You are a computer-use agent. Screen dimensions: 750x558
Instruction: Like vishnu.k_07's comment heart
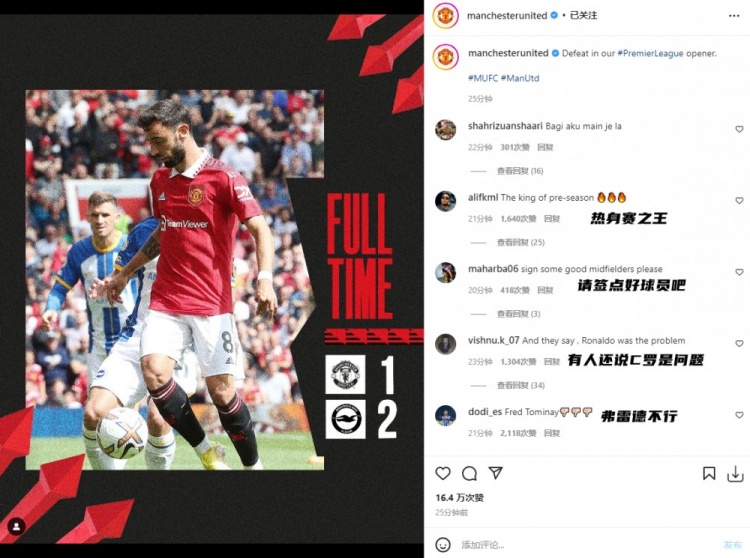click(739, 343)
